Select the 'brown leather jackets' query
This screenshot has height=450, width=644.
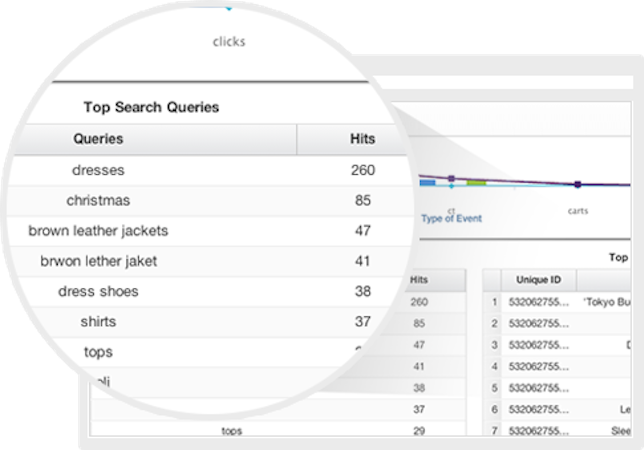pyautogui.click(x=98, y=231)
